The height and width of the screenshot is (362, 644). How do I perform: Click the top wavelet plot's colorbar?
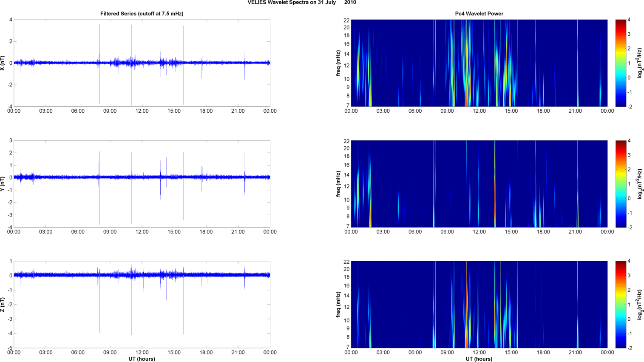pos(621,63)
